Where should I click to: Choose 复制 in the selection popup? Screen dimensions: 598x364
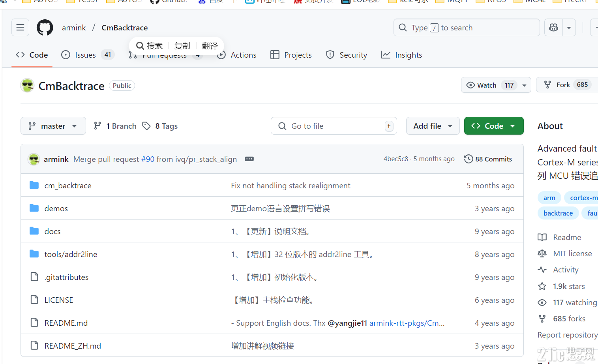[182, 46]
